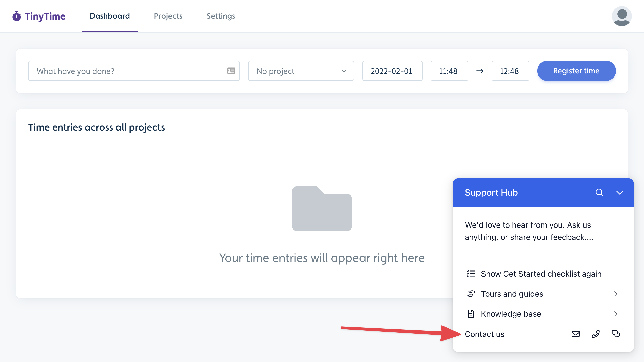
Task: Click the Knowledge base menu item
Action: 511,314
